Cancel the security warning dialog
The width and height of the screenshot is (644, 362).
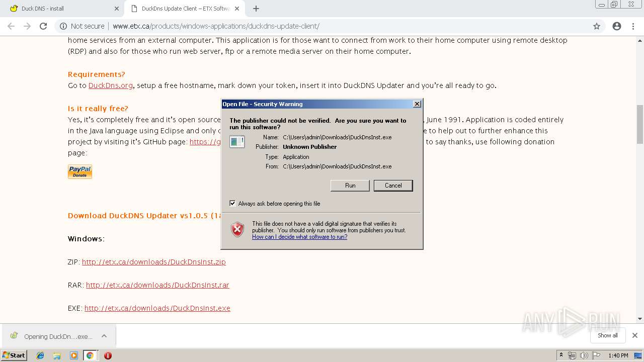pyautogui.click(x=393, y=186)
